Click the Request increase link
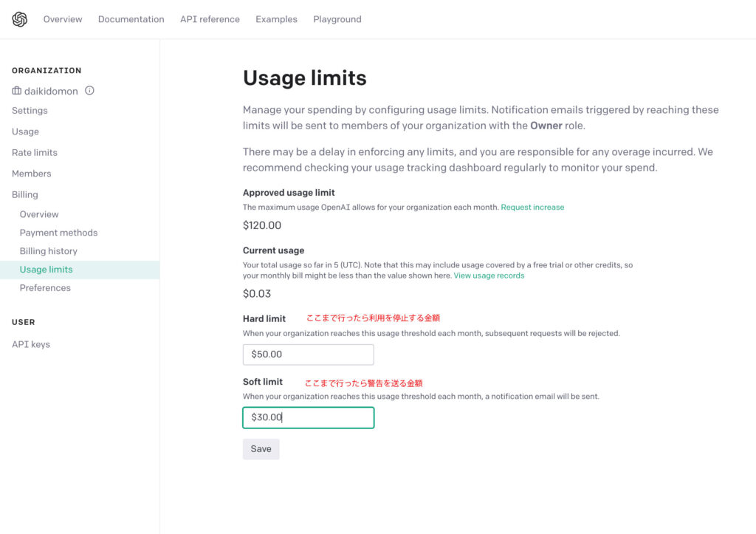This screenshot has height=534, width=756. [x=532, y=208]
